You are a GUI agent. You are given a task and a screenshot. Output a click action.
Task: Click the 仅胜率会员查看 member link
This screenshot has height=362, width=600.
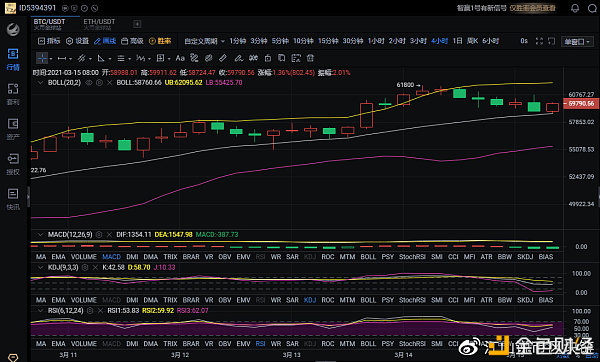[x=532, y=8]
